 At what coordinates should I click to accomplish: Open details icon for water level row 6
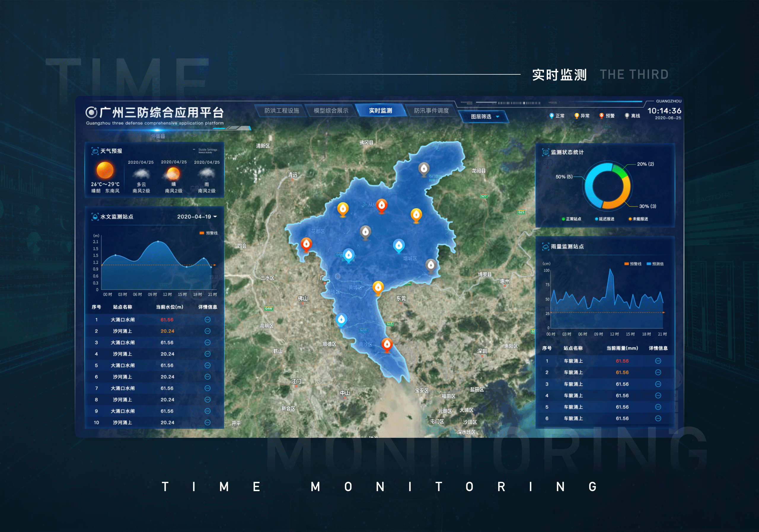(208, 376)
